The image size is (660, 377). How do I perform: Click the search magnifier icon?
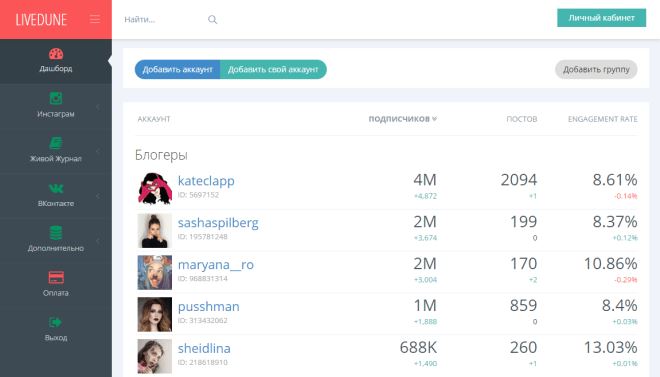[x=213, y=19]
